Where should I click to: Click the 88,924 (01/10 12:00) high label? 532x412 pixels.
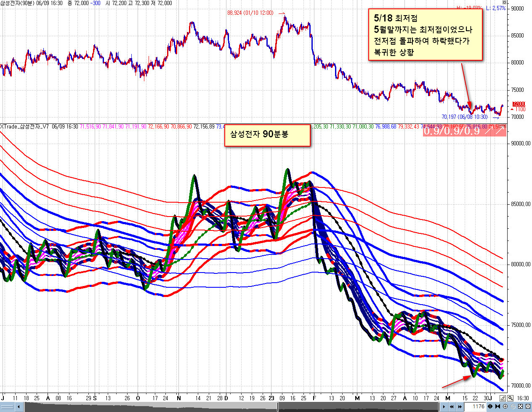[250, 13]
